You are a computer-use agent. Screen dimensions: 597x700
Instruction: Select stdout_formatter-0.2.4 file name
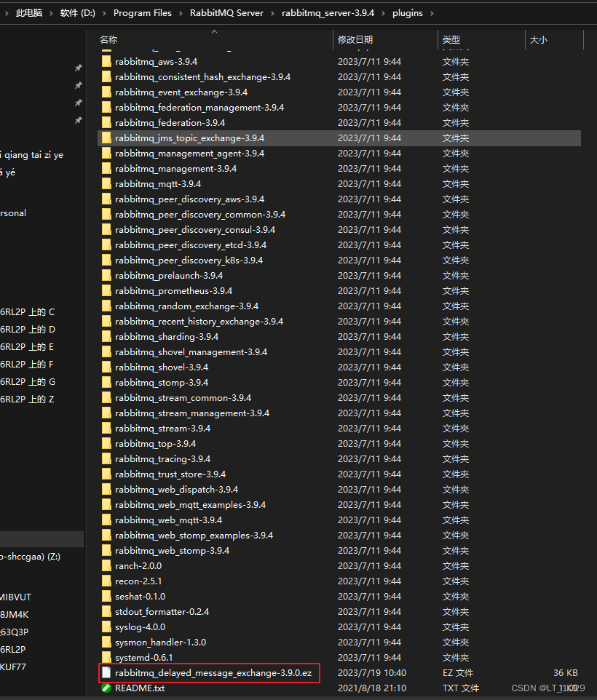pyautogui.click(x=162, y=612)
